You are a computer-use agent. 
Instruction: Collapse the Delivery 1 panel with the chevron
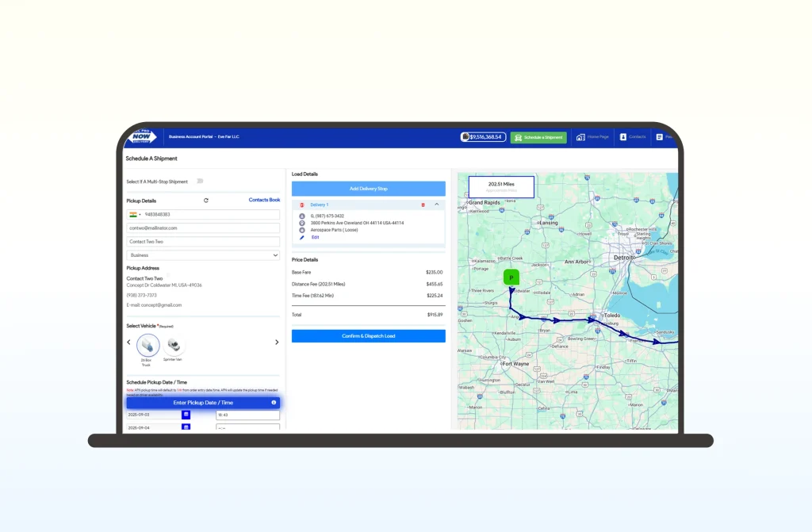click(436, 205)
